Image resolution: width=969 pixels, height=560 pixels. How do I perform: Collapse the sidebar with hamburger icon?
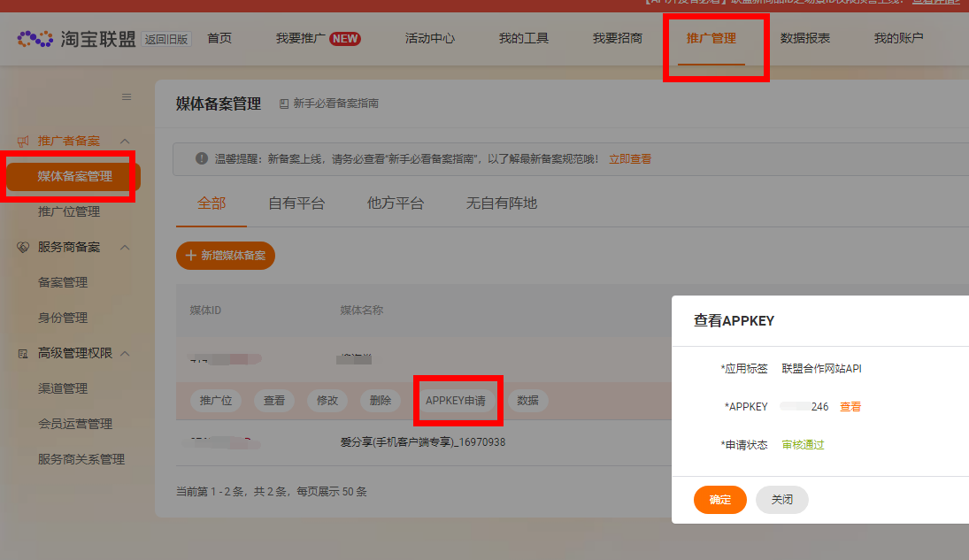coord(127,96)
